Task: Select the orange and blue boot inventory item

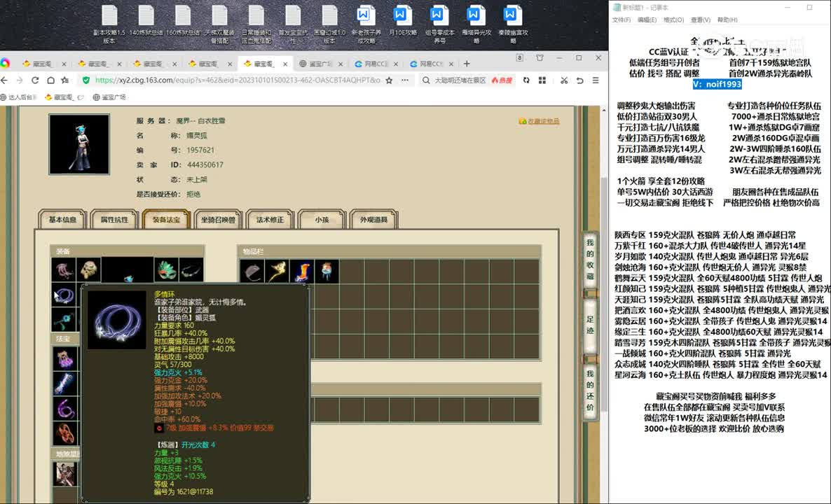Action: coord(302,271)
